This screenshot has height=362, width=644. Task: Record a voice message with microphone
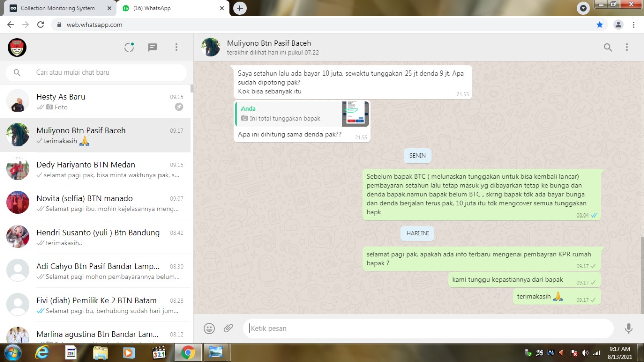[628, 328]
